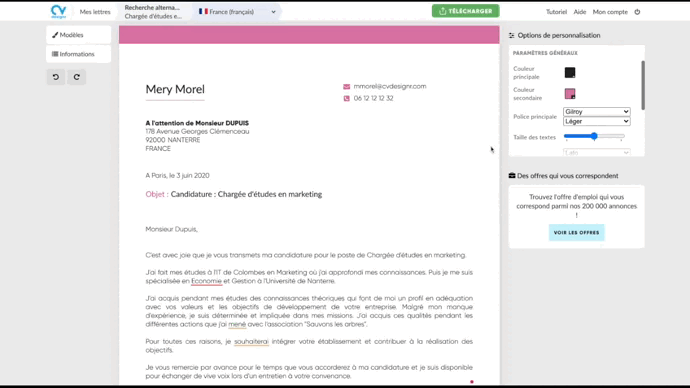690x388 pixels.
Task: Click the Monsieur Dupuis, greeting
Action: coord(172,229)
